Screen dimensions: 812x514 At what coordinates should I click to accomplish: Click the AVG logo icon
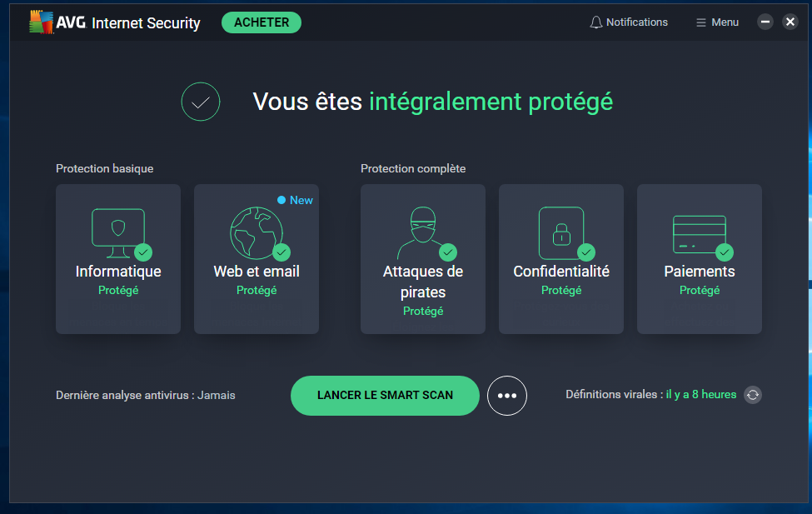[x=42, y=22]
